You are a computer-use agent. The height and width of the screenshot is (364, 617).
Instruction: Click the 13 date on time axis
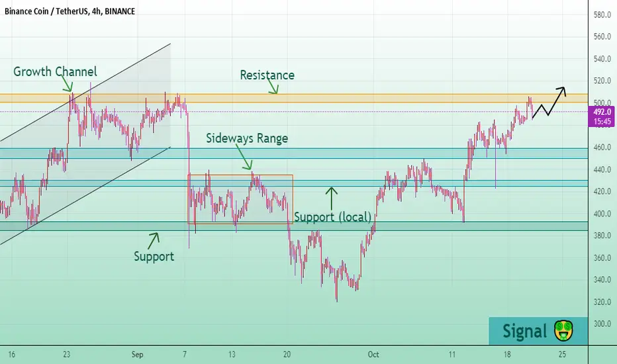[x=232, y=355]
